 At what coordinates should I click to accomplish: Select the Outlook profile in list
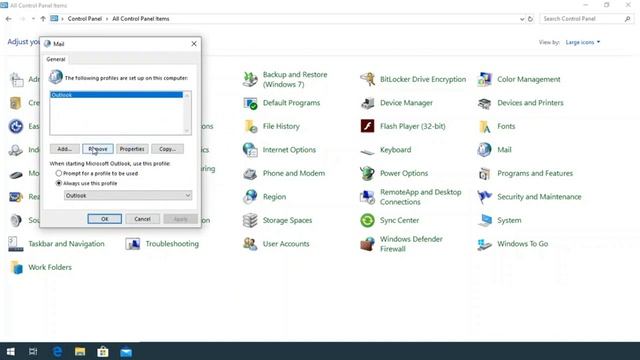(116, 95)
